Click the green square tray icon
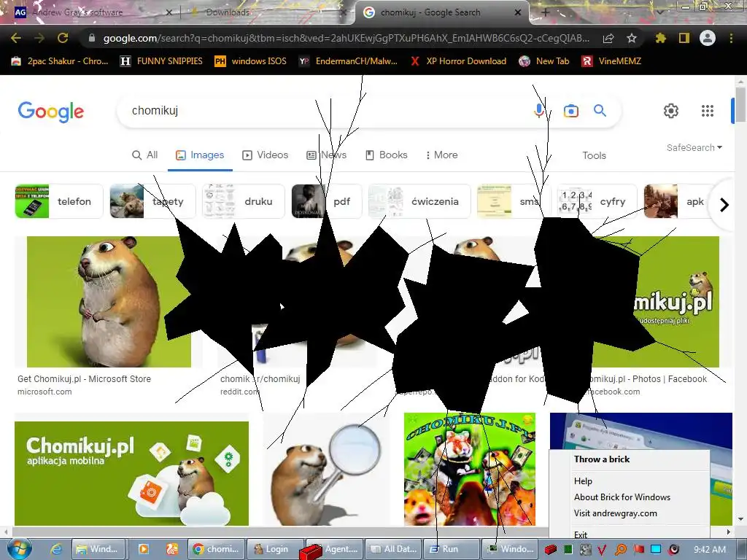 [568, 550]
